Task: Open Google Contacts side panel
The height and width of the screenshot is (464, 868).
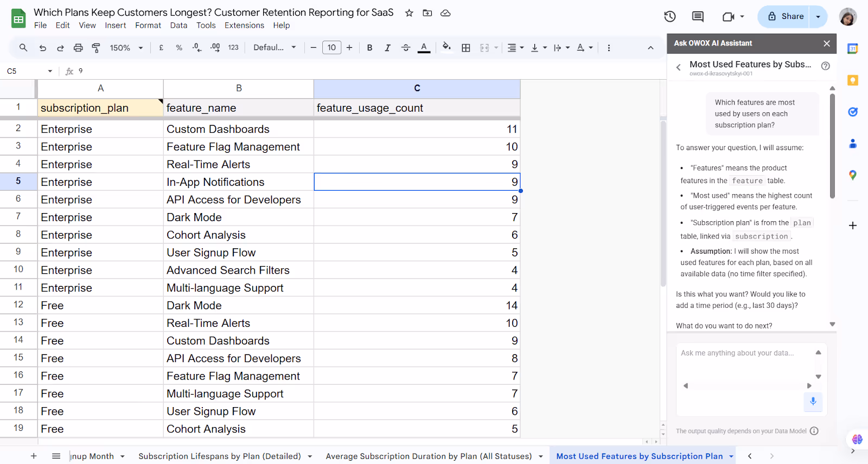Action: point(853,144)
